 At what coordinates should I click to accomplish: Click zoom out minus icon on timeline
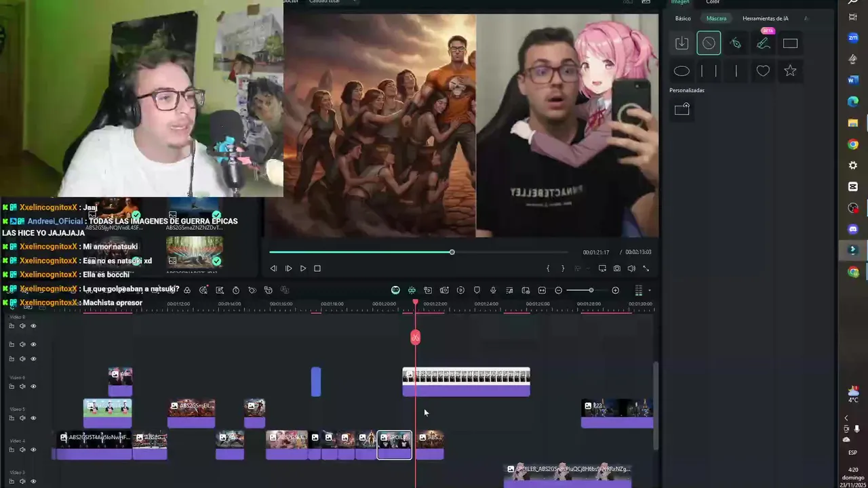558,290
